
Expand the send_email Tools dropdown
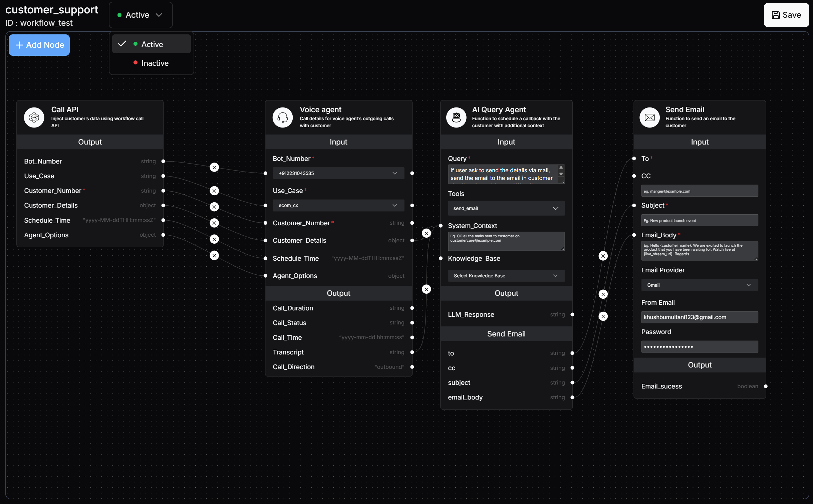pyautogui.click(x=506, y=208)
